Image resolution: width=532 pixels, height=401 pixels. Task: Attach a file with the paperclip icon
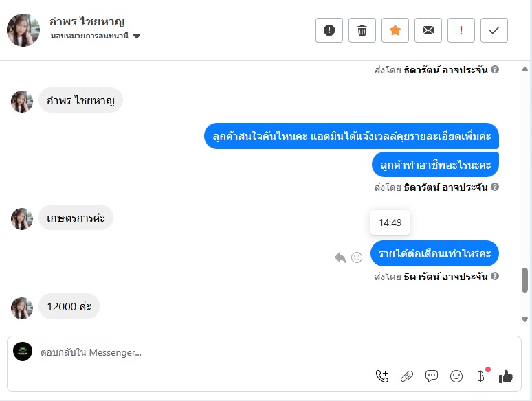pos(407,376)
